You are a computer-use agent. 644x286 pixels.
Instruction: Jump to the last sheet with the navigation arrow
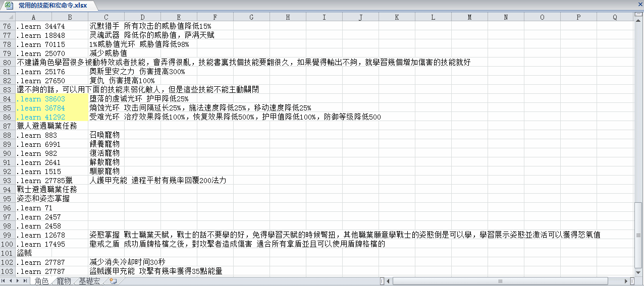pos(26,281)
